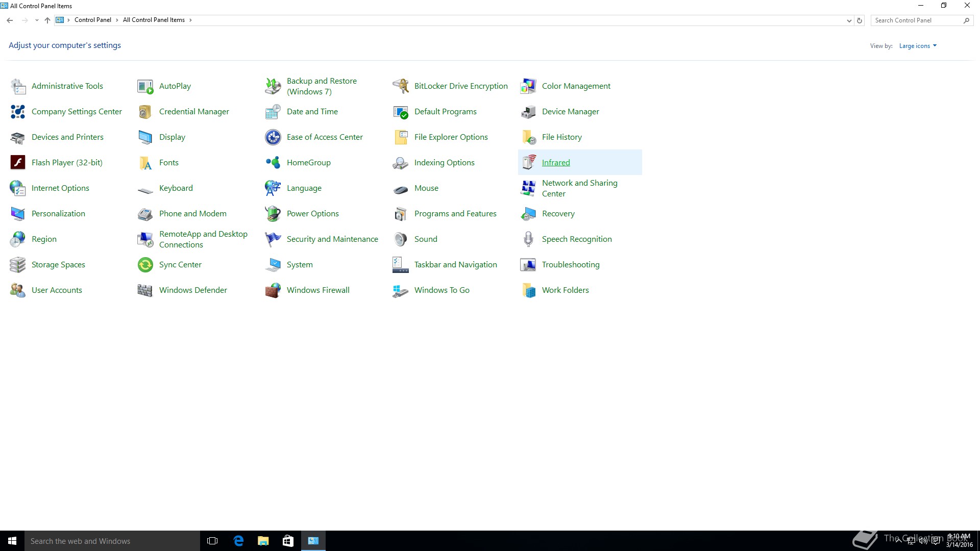This screenshot has width=980, height=551.
Task: Open Windows Defender link
Action: coord(193,290)
